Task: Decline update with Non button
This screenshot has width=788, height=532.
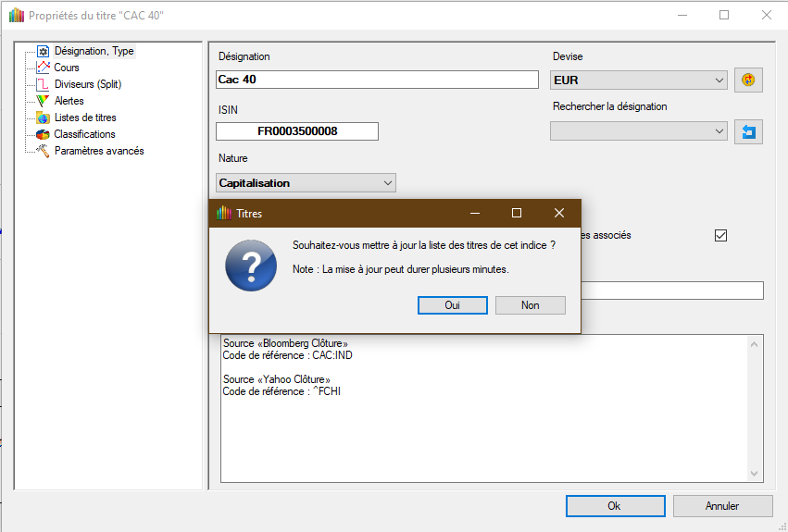Action: [531, 305]
